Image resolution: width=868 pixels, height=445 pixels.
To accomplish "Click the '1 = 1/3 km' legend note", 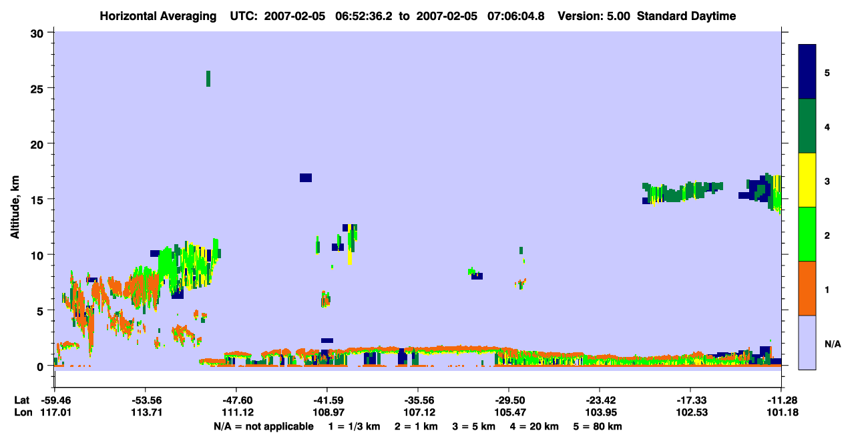I will point(353,426).
